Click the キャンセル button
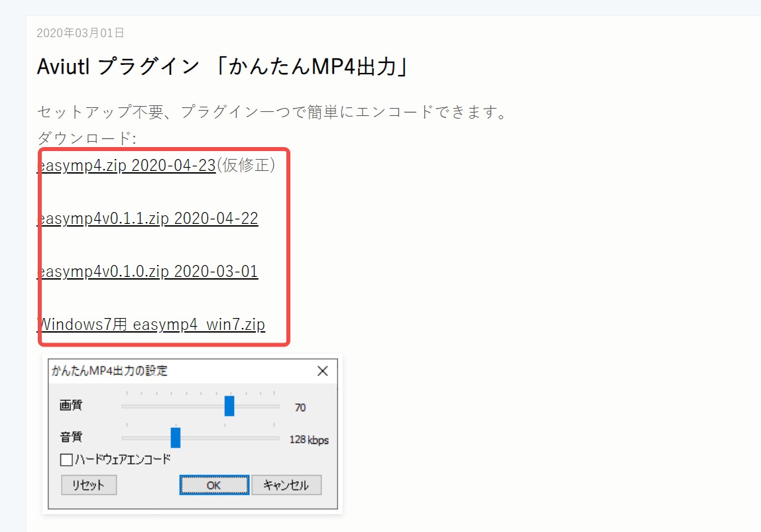761x532 pixels. pos(286,485)
